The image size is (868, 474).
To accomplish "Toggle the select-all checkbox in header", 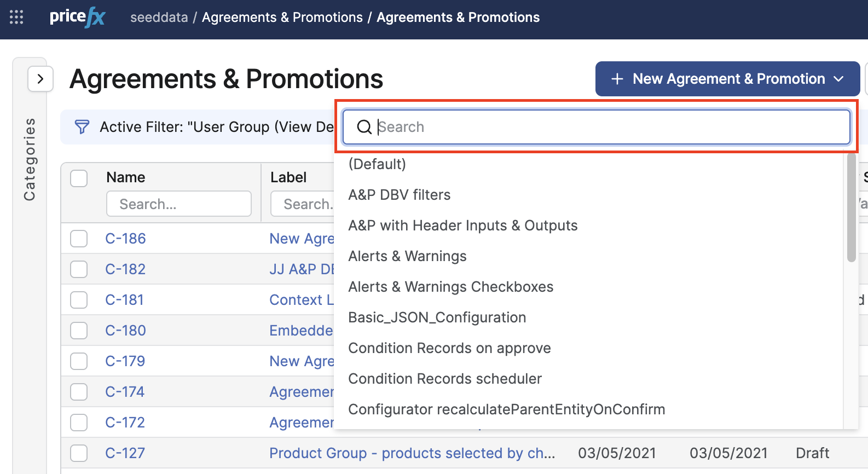I will tap(79, 178).
